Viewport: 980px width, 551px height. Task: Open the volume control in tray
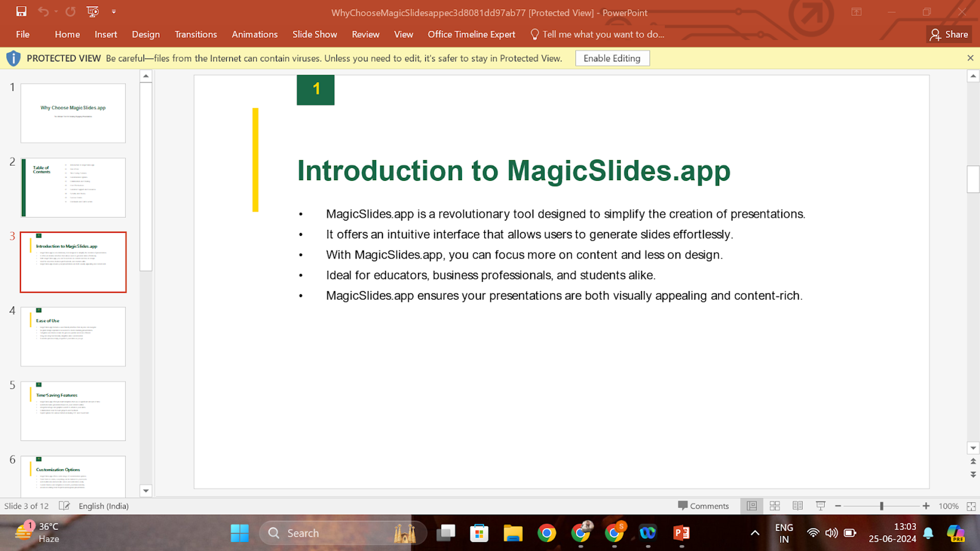pyautogui.click(x=831, y=533)
